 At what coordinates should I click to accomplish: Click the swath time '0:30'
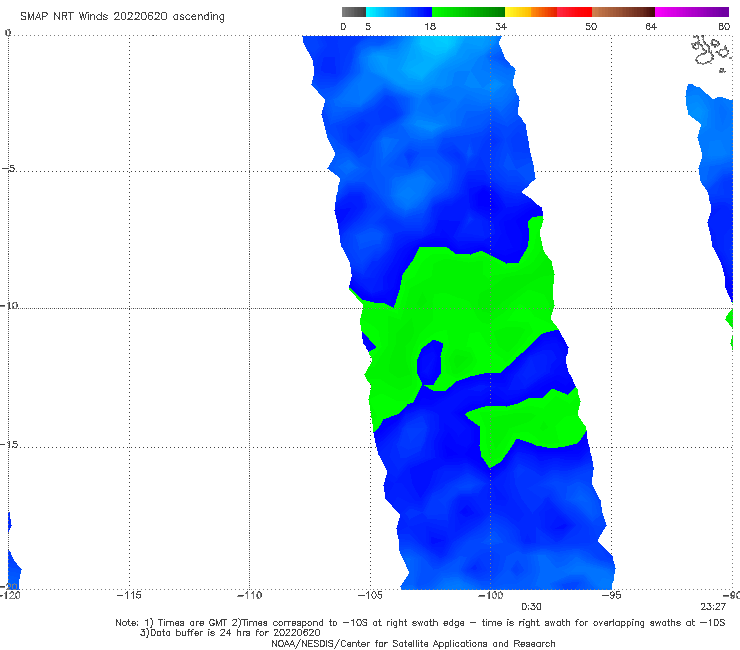click(531, 607)
